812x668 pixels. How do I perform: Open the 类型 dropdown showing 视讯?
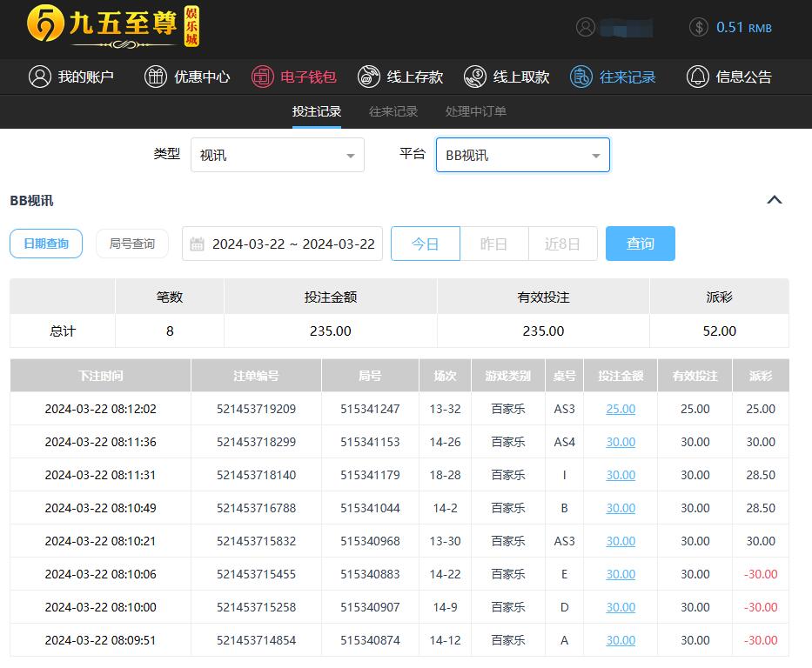pyautogui.click(x=277, y=155)
